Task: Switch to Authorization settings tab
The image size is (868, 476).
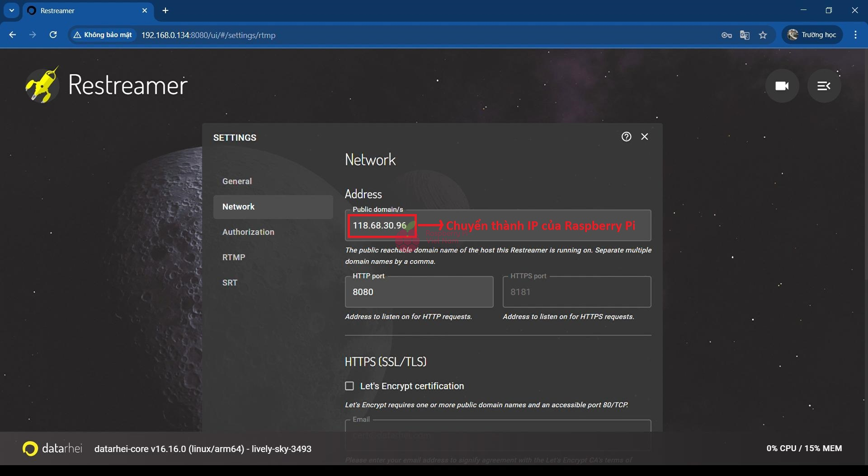Action: tap(248, 232)
